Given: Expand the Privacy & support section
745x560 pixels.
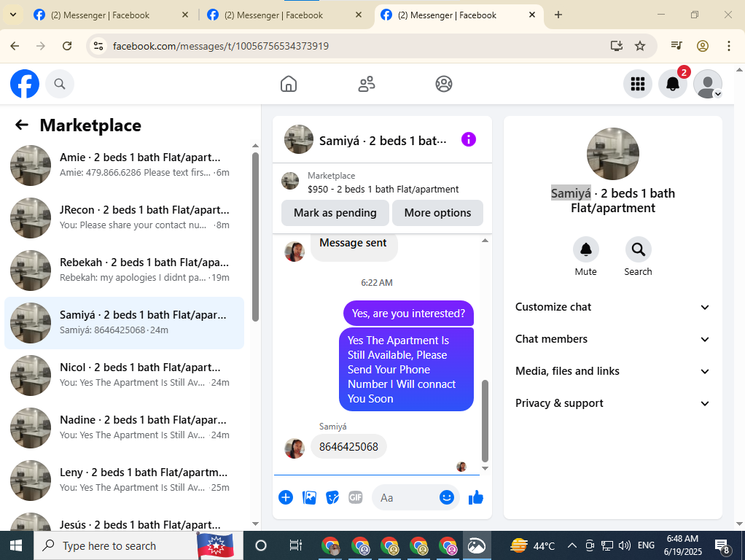Looking at the screenshot, I should click(612, 403).
